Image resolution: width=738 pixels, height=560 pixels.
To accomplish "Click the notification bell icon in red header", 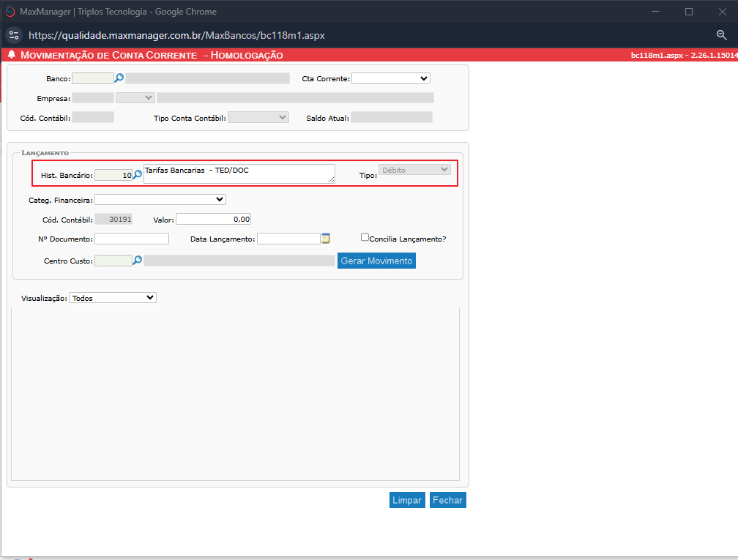I will tap(11, 55).
